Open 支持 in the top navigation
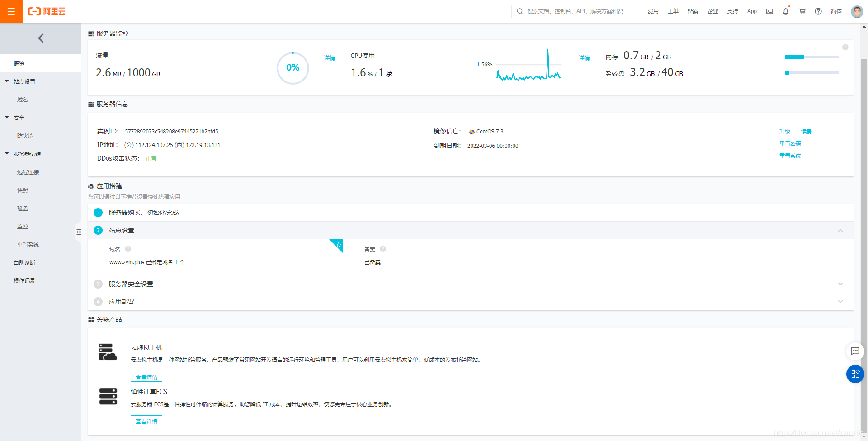The width and height of the screenshot is (868, 441). tap(732, 11)
